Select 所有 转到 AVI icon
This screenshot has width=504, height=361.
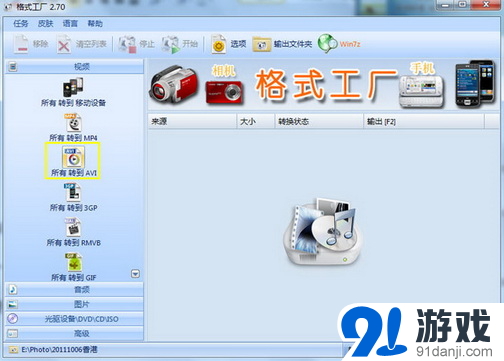[73, 157]
